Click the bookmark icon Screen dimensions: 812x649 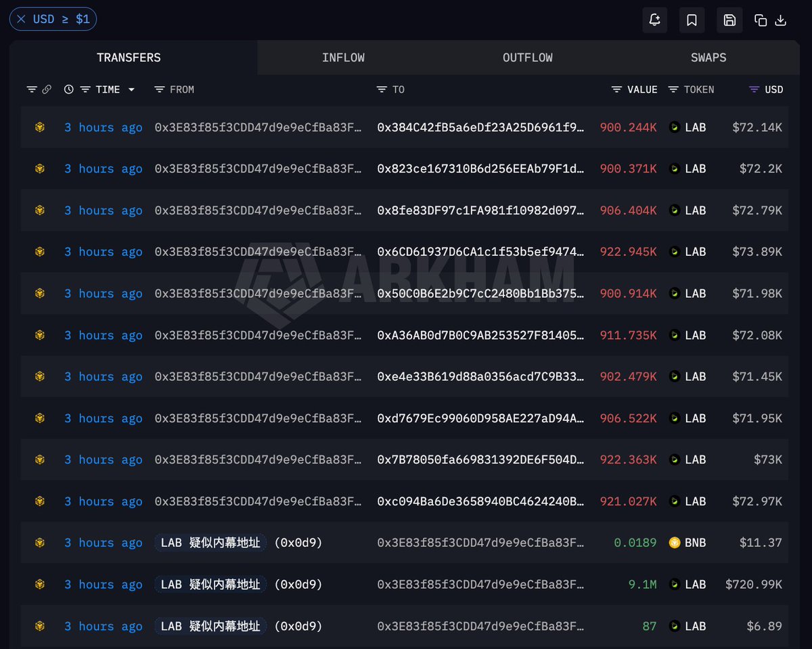(x=692, y=20)
